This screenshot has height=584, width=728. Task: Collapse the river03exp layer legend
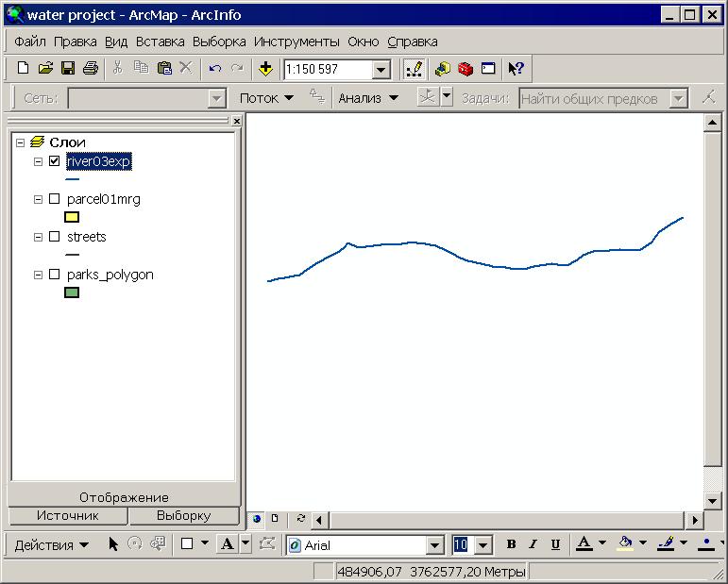38,161
